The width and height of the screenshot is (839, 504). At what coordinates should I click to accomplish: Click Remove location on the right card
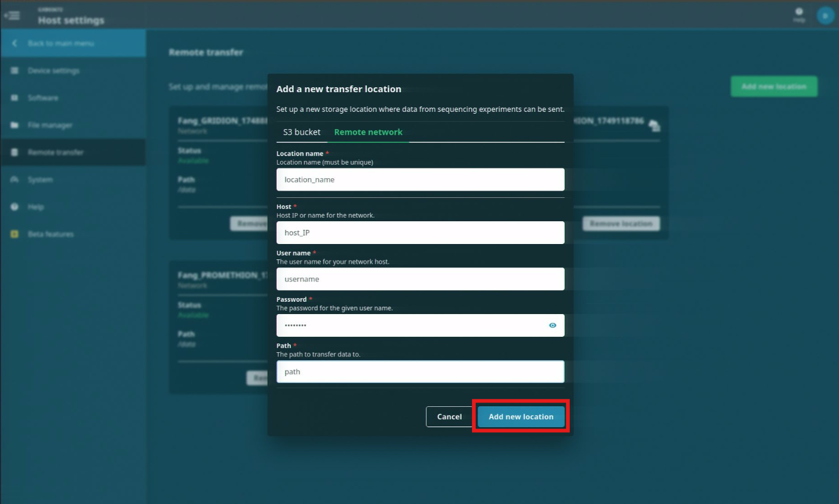click(621, 224)
